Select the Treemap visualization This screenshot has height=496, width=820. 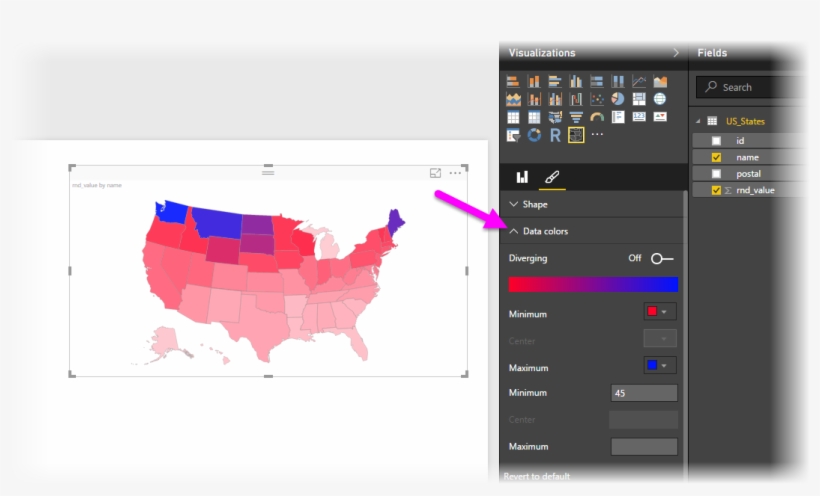coord(639,99)
